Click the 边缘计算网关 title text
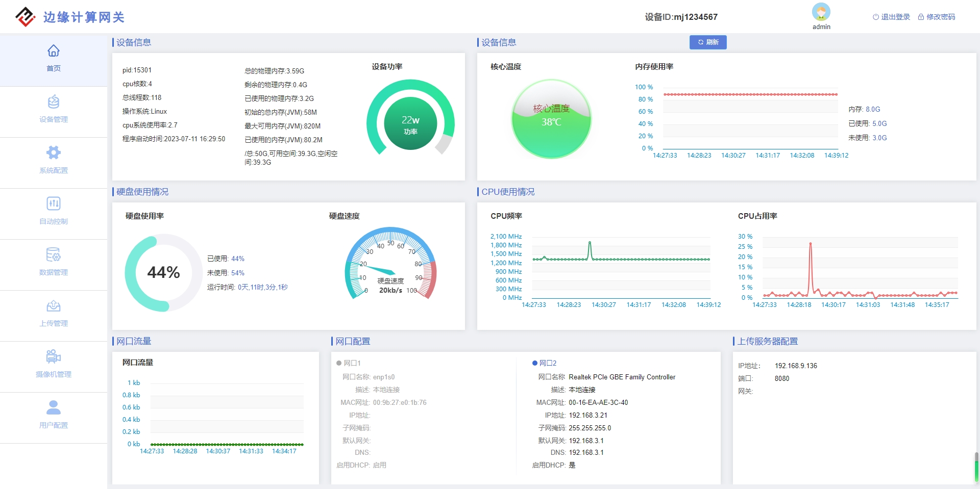The width and height of the screenshot is (980, 489). coord(84,17)
